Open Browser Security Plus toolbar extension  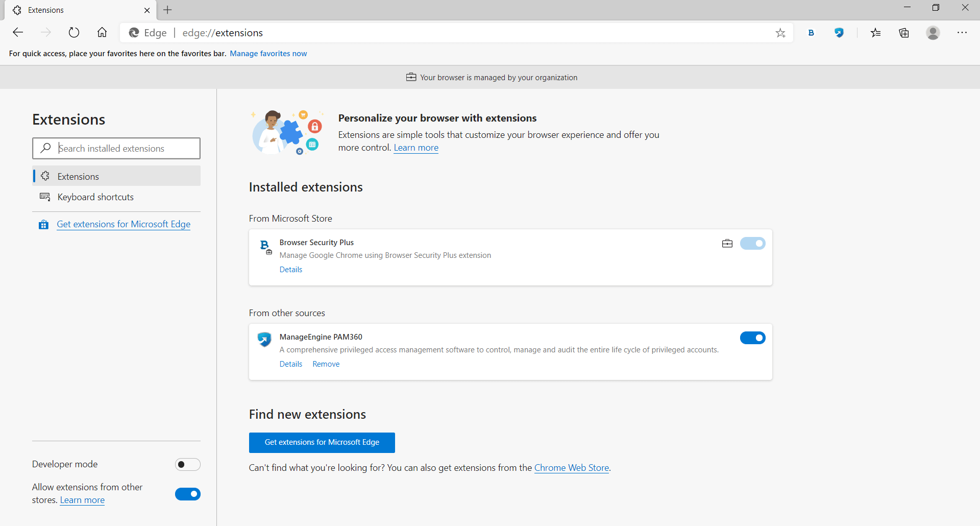[811, 33]
